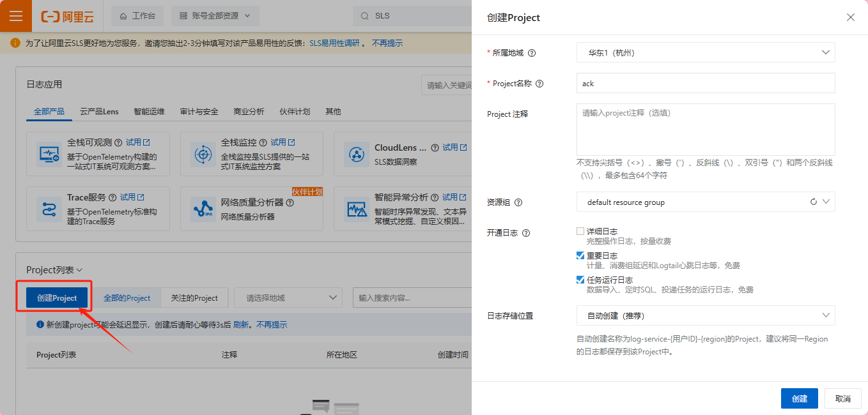Screen dimensions: 868x415
Task: Enable the 详细日志 checkbox
Action: 580,231
